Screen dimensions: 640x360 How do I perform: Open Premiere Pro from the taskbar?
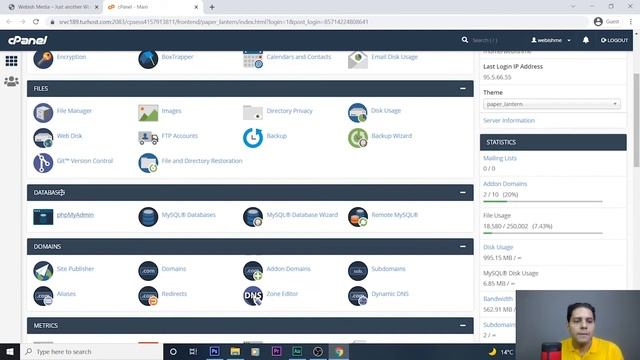tap(276, 351)
